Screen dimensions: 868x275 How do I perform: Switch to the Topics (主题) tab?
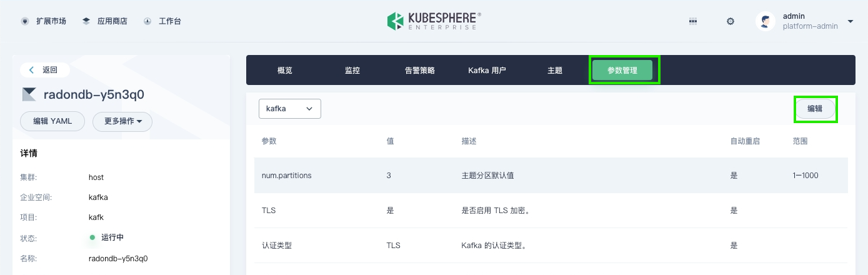click(x=555, y=71)
